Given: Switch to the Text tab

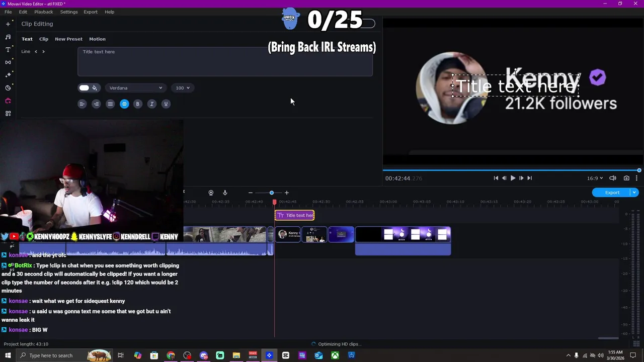Looking at the screenshot, I should 27,39.
